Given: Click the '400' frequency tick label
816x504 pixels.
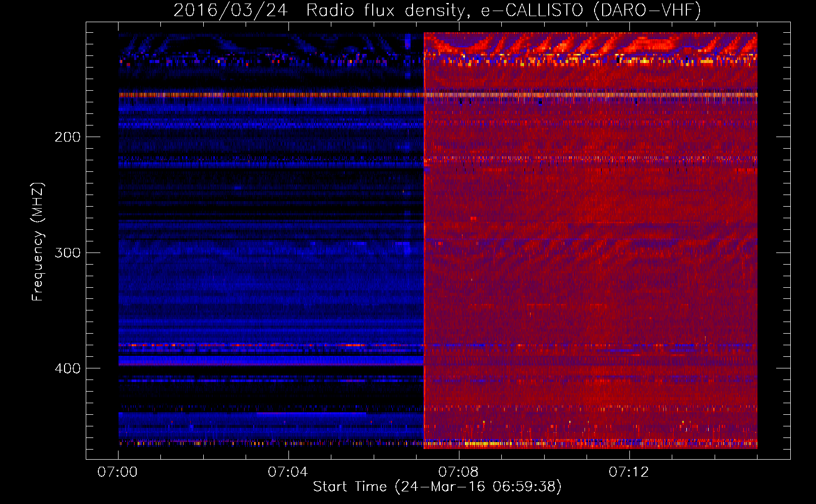Looking at the screenshot, I should point(68,368).
